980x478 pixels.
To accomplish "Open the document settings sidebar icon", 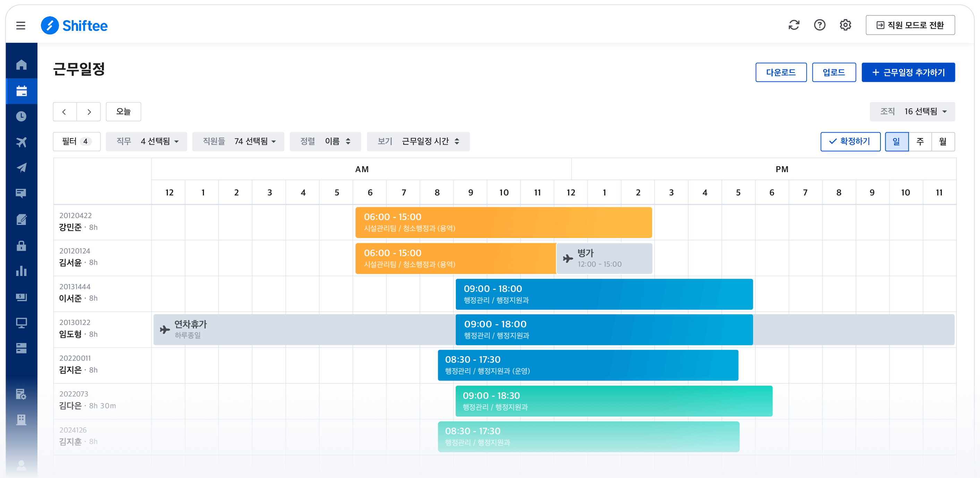I will click(x=21, y=394).
